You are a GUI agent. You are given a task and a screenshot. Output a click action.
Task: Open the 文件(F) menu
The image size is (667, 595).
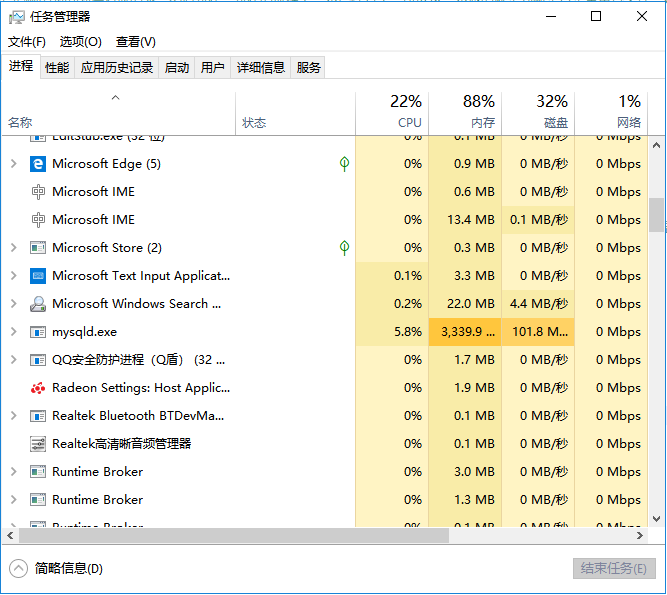pos(27,42)
